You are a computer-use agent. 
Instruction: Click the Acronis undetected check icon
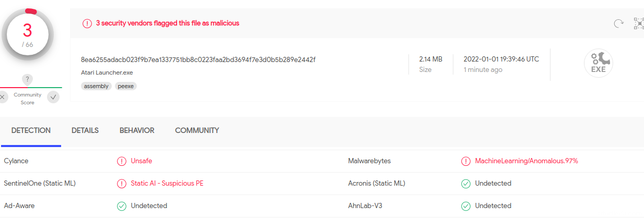[466, 184]
